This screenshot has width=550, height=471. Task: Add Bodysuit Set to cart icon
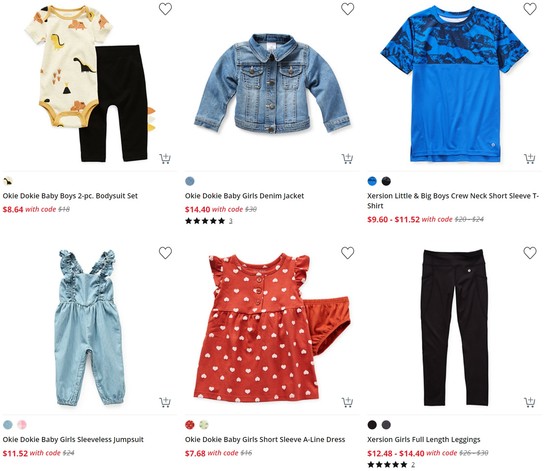click(x=165, y=159)
